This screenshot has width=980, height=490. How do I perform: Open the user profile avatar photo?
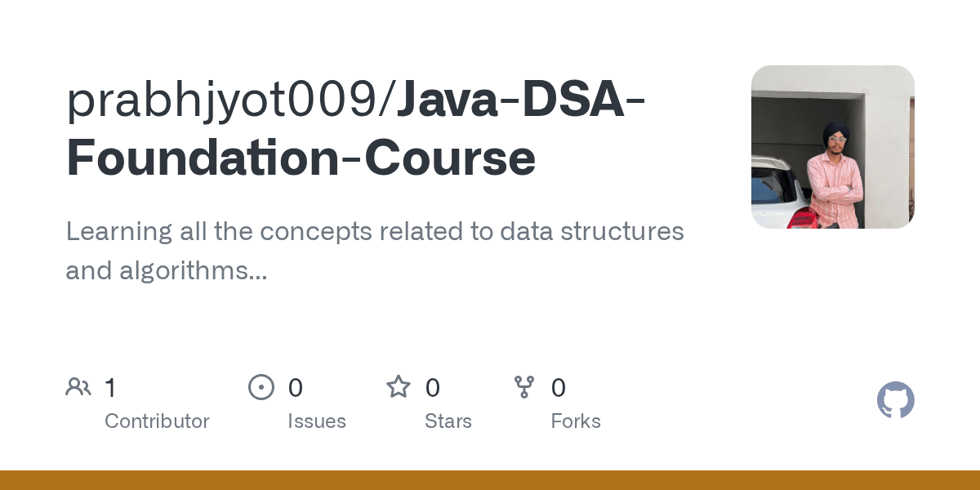pyautogui.click(x=832, y=147)
